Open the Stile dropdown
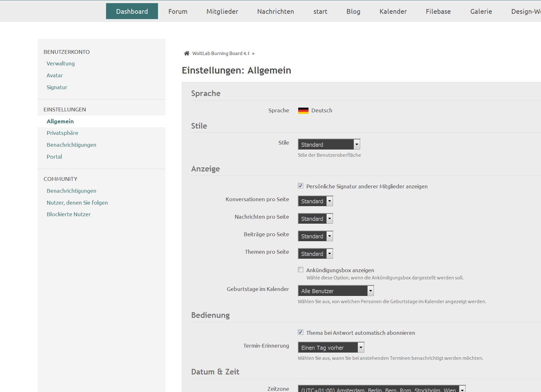 tap(329, 145)
